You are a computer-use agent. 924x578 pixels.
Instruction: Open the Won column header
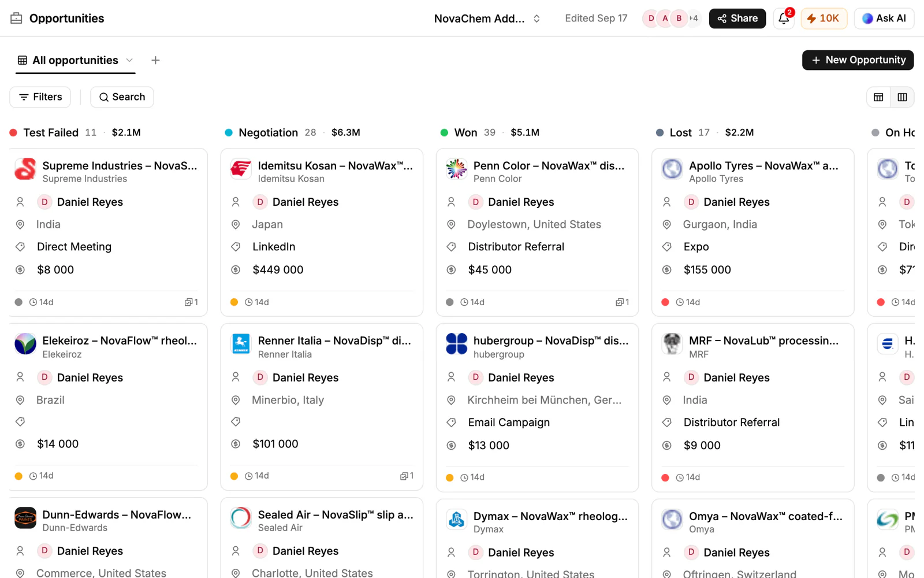pyautogui.click(x=465, y=132)
